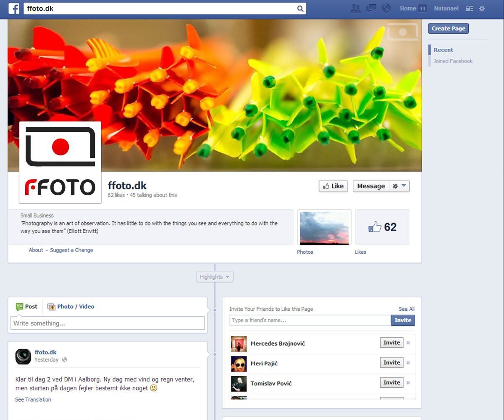504x420 pixels.
Task: Click the friend's name input field
Action: click(310, 320)
